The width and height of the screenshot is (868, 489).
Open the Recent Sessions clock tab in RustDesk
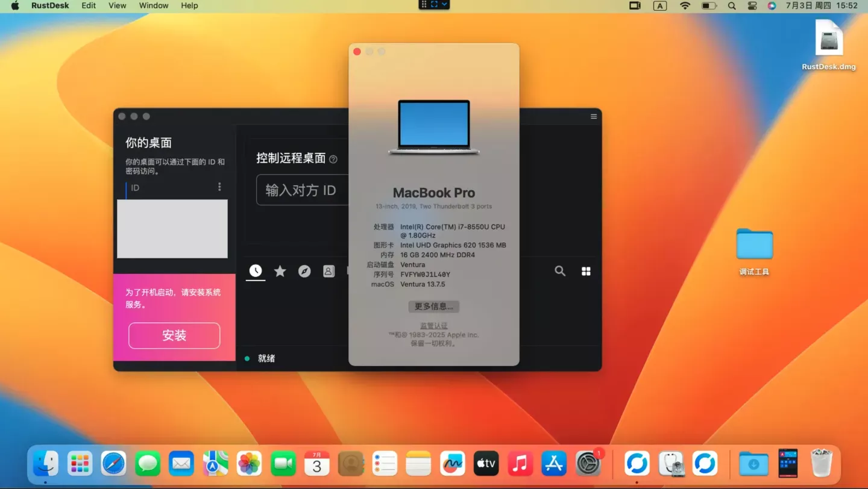click(x=256, y=271)
